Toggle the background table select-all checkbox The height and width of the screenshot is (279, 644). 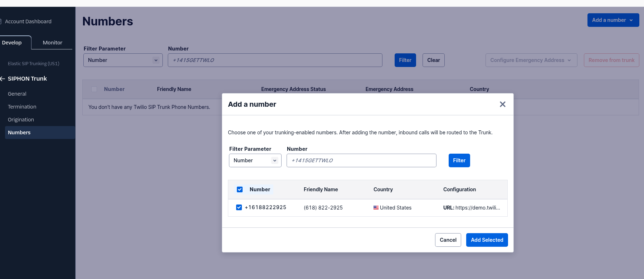coord(94,89)
